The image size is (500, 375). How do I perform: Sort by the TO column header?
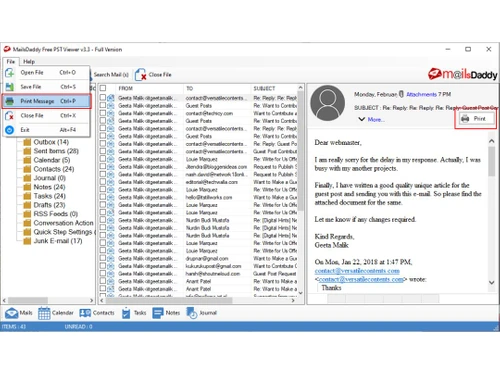pos(218,88)
